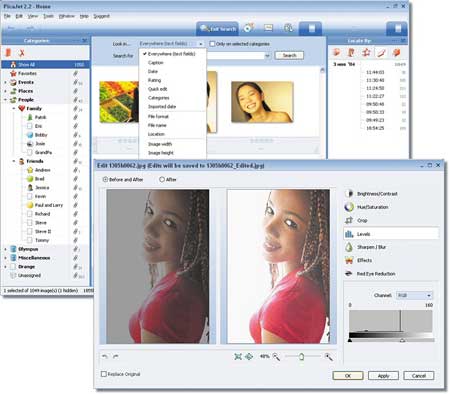Check the Richard category checkbox
This screenshot has width=450, height=394.
pyautogui.click(x=29, y=214)
